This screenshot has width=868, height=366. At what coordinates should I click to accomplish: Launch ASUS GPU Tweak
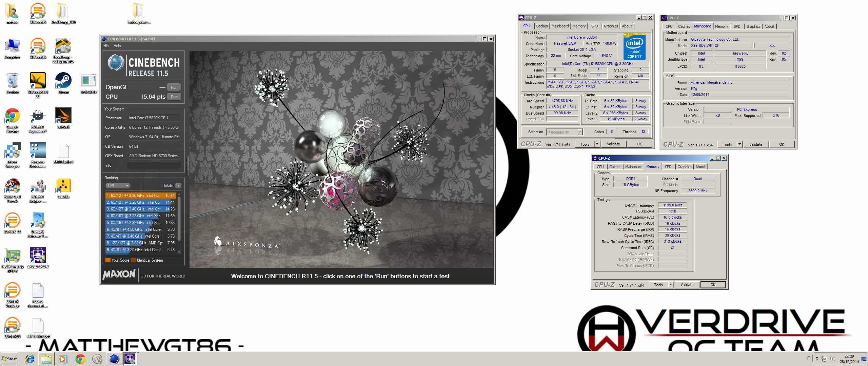point(12,190)
